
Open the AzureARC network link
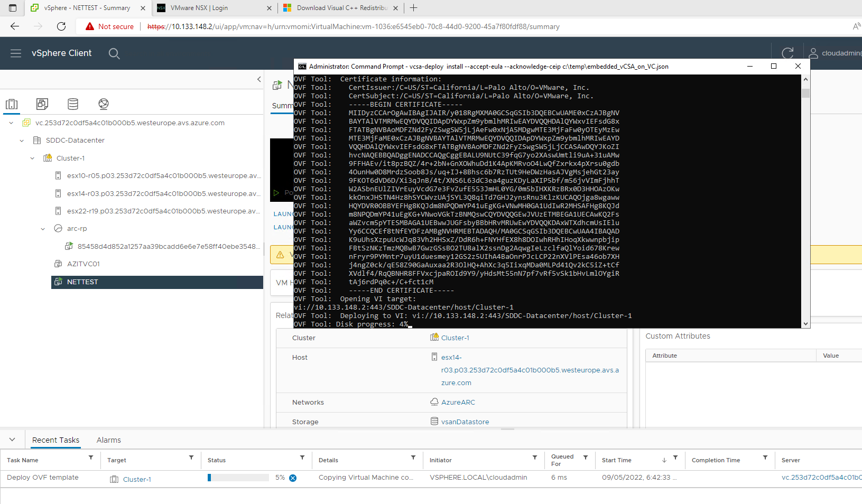458,403
